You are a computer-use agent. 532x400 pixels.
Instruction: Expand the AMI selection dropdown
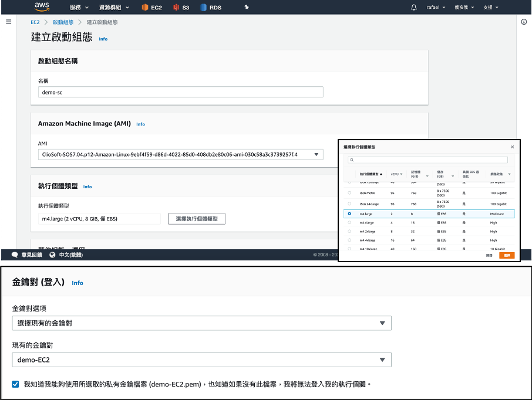coord(180,155)
